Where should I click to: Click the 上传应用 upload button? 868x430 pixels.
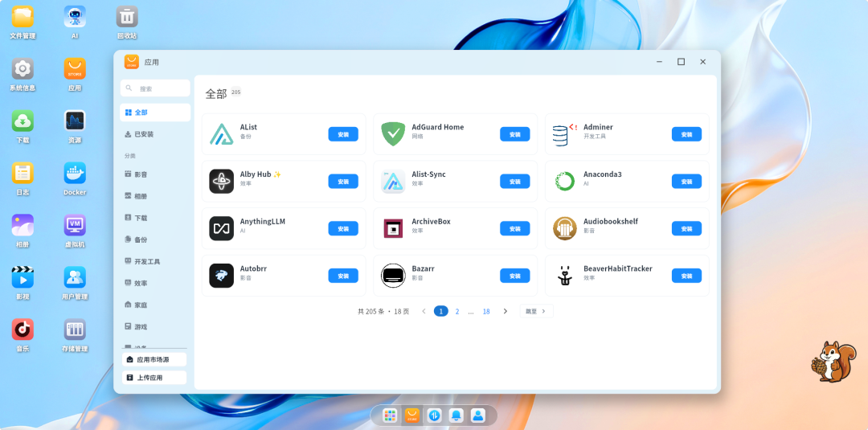click(x=154, y=378)
